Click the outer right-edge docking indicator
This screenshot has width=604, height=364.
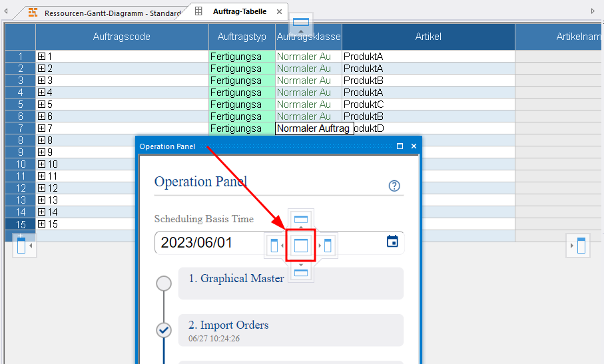tap(581, 245)
